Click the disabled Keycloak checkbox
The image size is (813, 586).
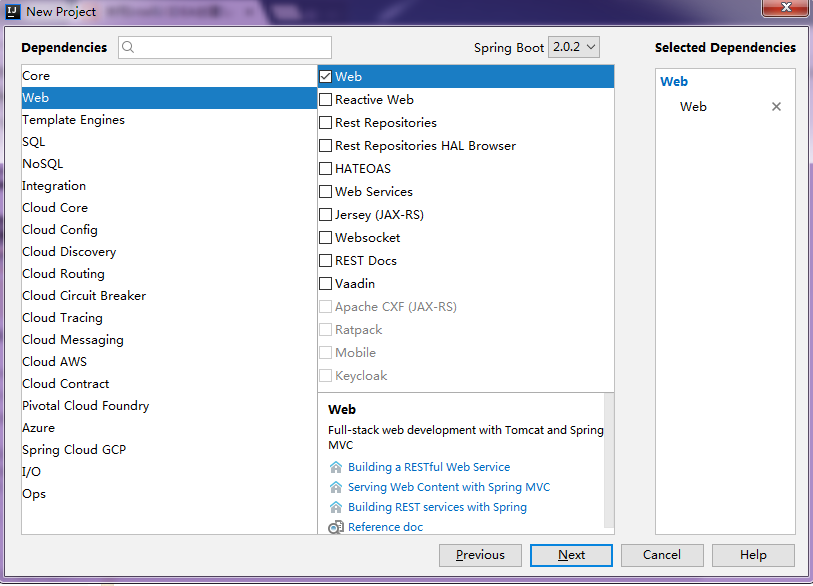(326, 375)
